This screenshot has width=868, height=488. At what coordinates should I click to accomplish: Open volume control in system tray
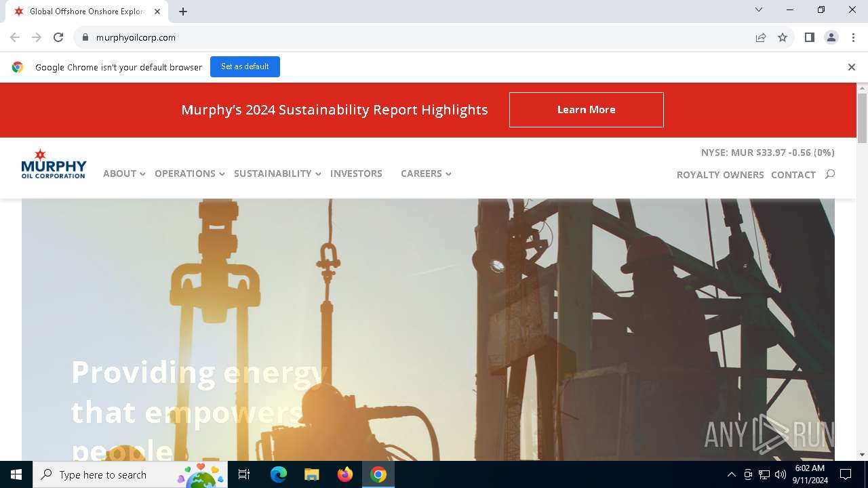780,474
